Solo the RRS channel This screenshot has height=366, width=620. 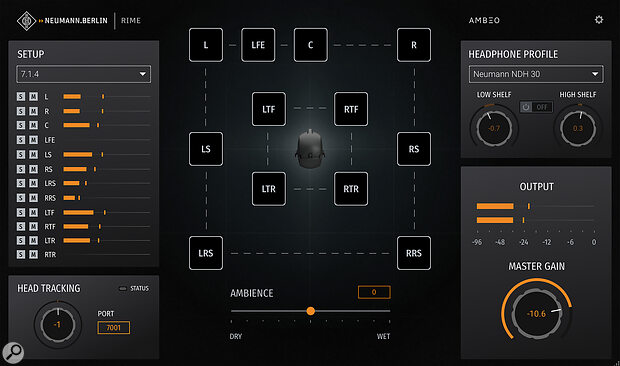click(x=21, y=198)
